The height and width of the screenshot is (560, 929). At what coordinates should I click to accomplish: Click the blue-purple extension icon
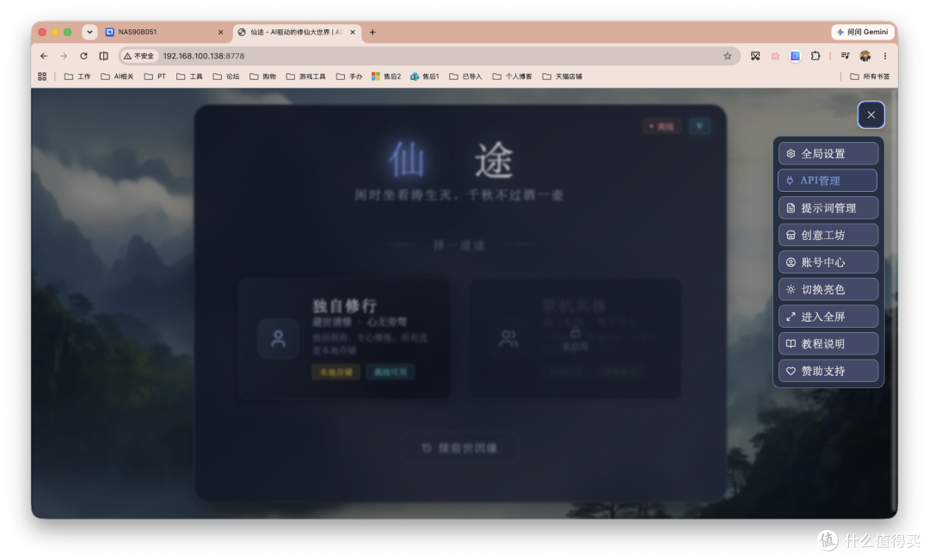pyautogui.click(x=795, y=56)
